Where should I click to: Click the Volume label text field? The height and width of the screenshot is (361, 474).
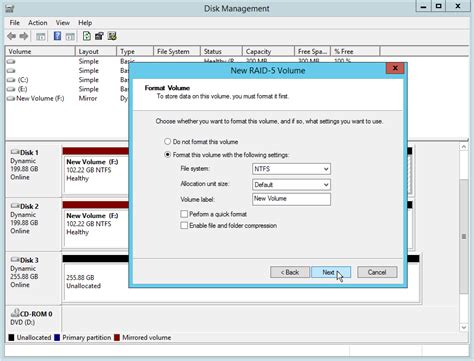coord(291,199)
